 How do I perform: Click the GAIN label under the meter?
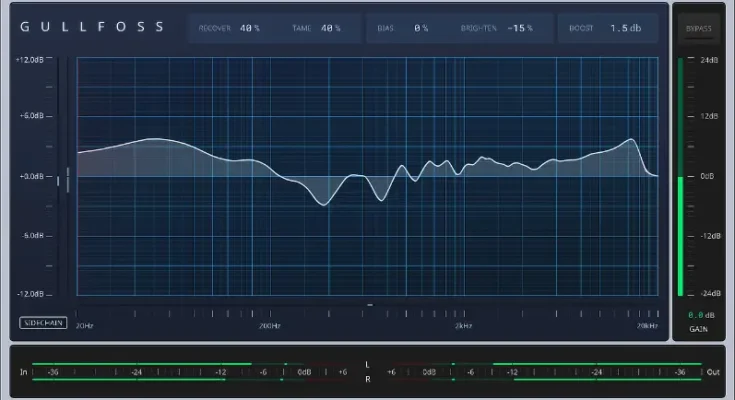[x=698, y=329]
